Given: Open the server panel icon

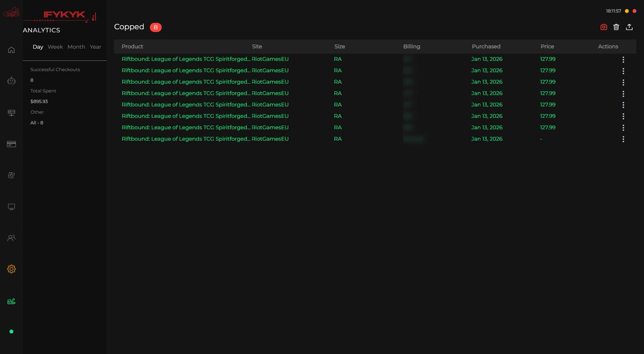Looking at the screenshot, I should pos(11,113).
